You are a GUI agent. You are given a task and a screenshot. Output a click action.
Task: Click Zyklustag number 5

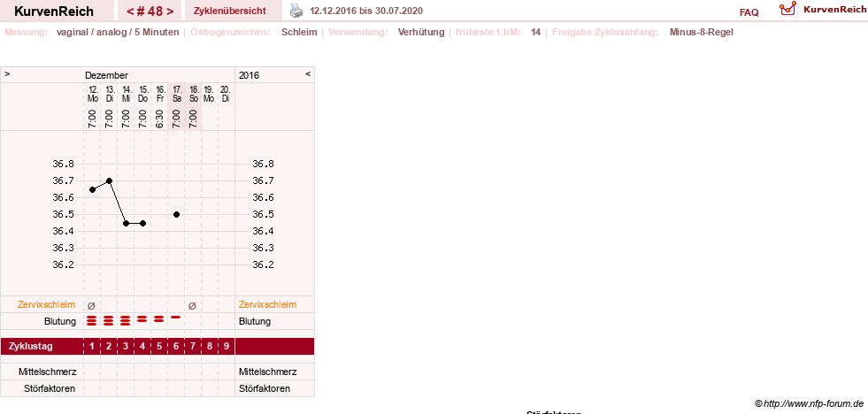(x=159, y=347)
